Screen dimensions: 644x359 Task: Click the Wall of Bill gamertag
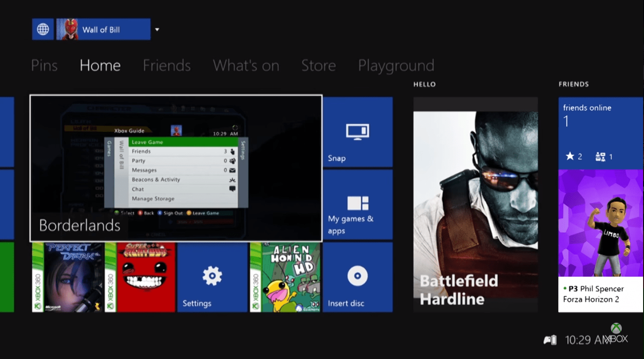(102, 29)
